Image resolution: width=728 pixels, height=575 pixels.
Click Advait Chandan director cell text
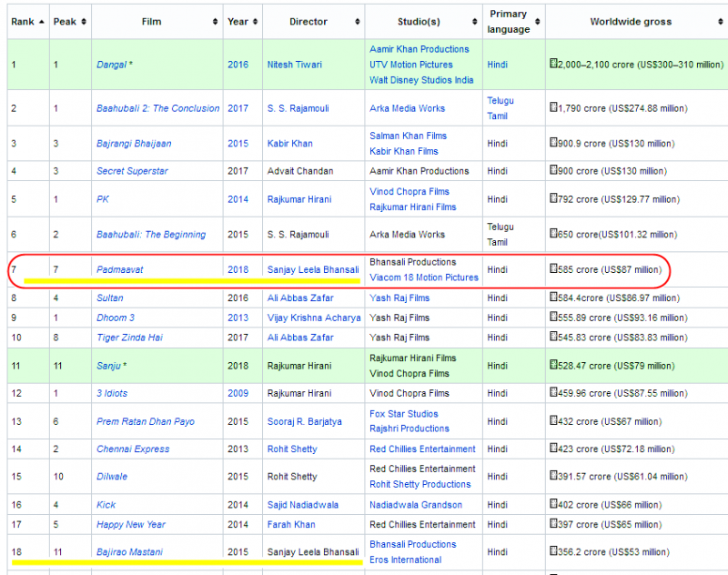coord(300,171)
